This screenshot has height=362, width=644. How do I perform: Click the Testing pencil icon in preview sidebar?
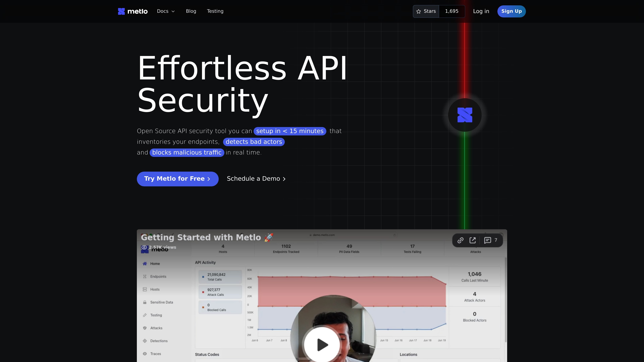coord(145,315)
